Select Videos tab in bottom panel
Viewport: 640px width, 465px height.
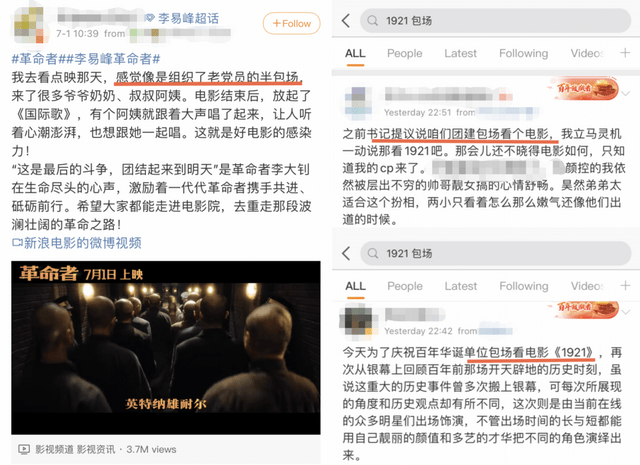(587, 286)
